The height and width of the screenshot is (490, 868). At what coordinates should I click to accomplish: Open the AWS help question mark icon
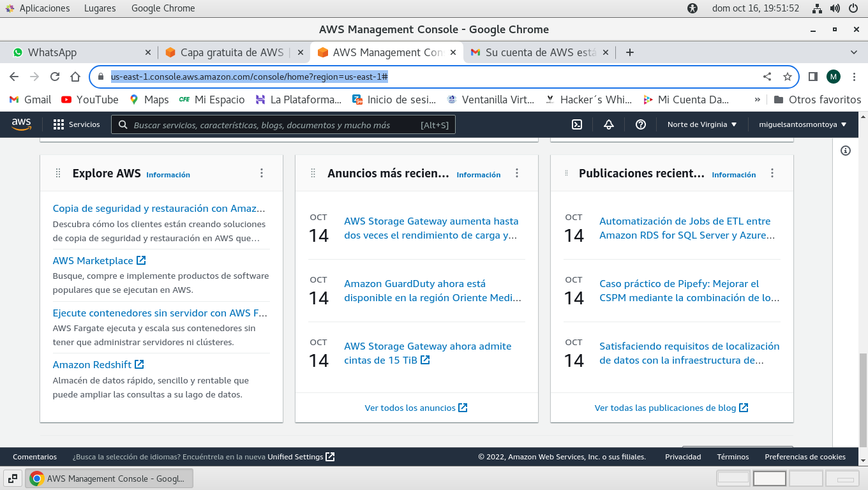(x=641, y=124)
